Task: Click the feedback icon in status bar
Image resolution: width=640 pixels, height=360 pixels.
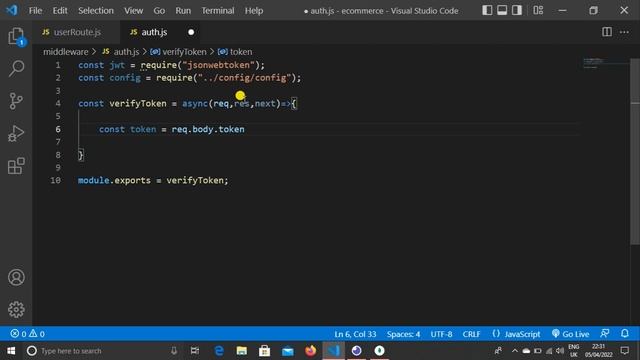Action: (x=605, y=333)
